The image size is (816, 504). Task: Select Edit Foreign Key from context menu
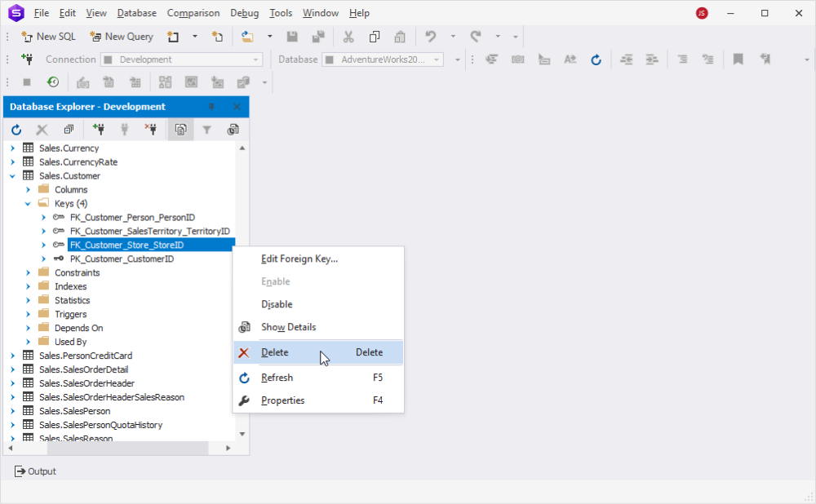click(x=299, y=259)
